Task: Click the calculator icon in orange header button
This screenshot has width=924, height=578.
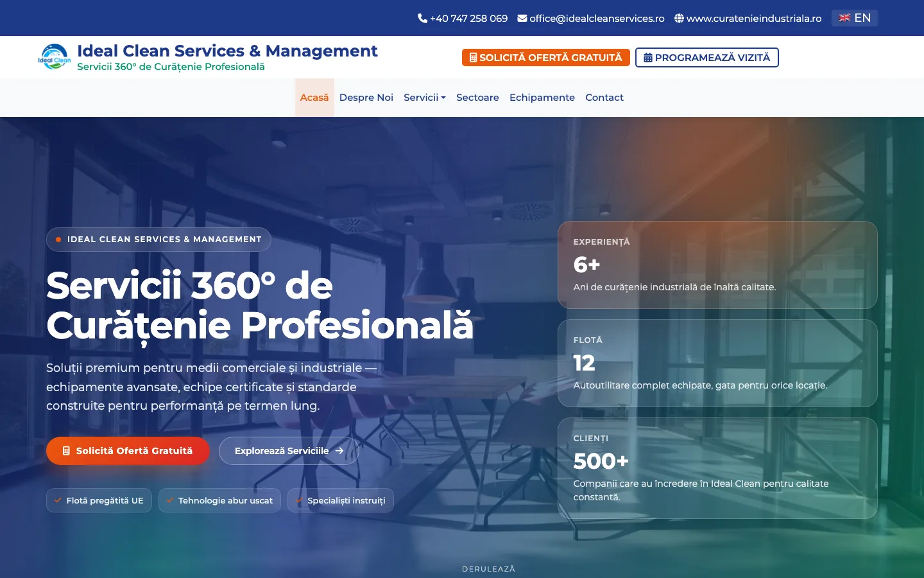Action: (x=474, y=58)
